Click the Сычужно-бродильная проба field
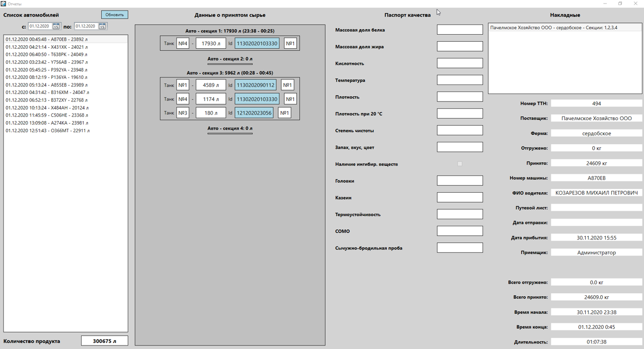Screen dimensions: 644x349 pos(459,247)
